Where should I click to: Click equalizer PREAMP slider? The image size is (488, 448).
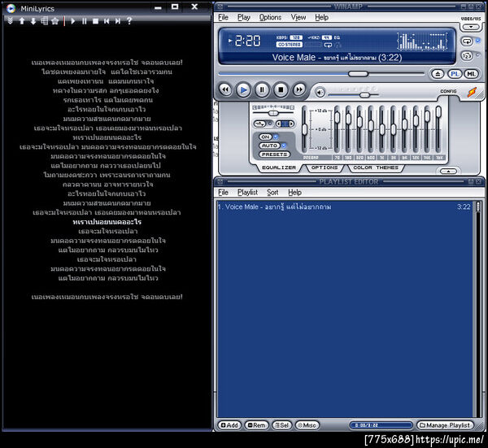[305, 130]
